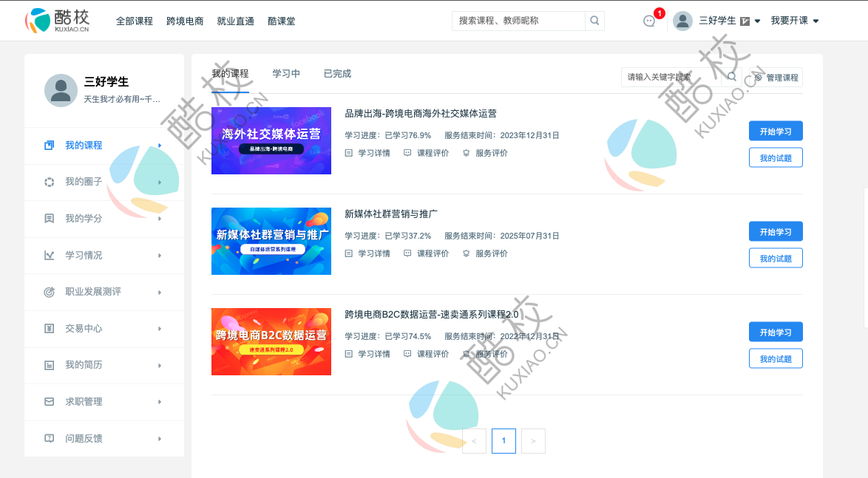Switch to the 学习中 tab
Screen dimensions: 868x478
(x=286, y=74)
